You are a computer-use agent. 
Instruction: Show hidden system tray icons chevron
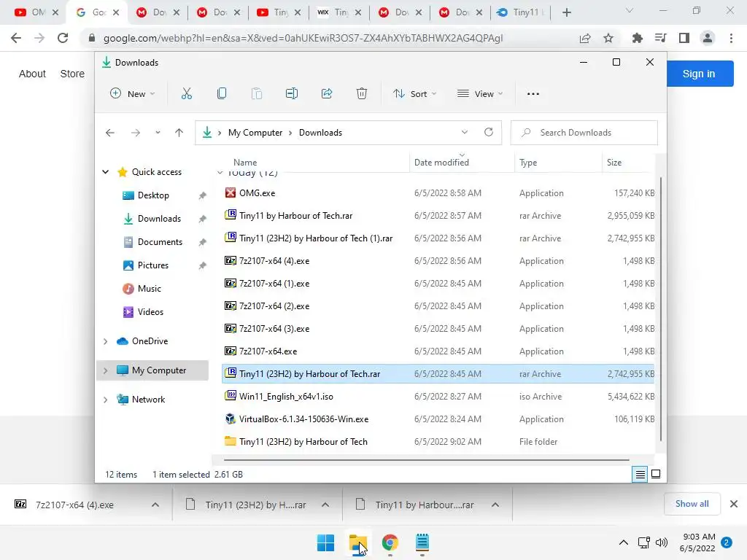click(623, 542)
